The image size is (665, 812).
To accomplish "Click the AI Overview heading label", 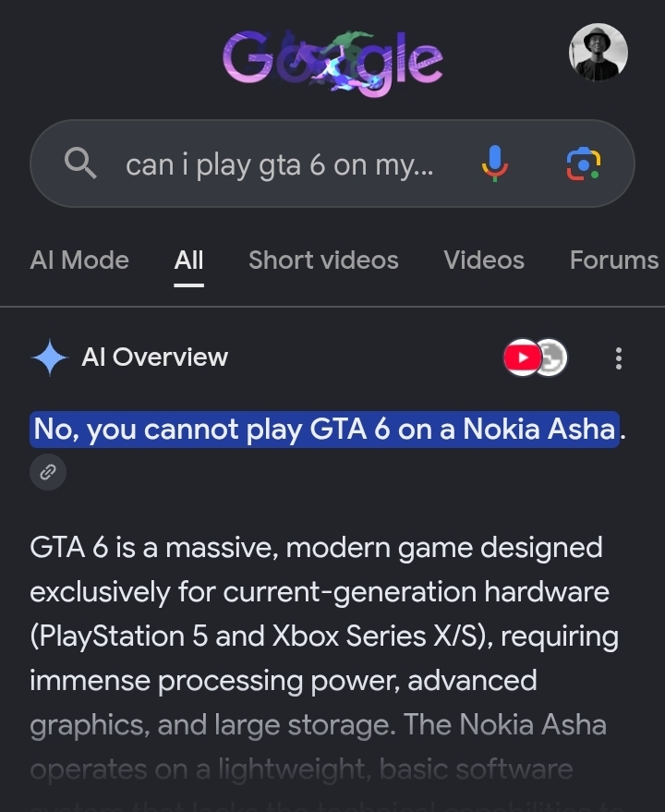I will [x=155, y=357].
